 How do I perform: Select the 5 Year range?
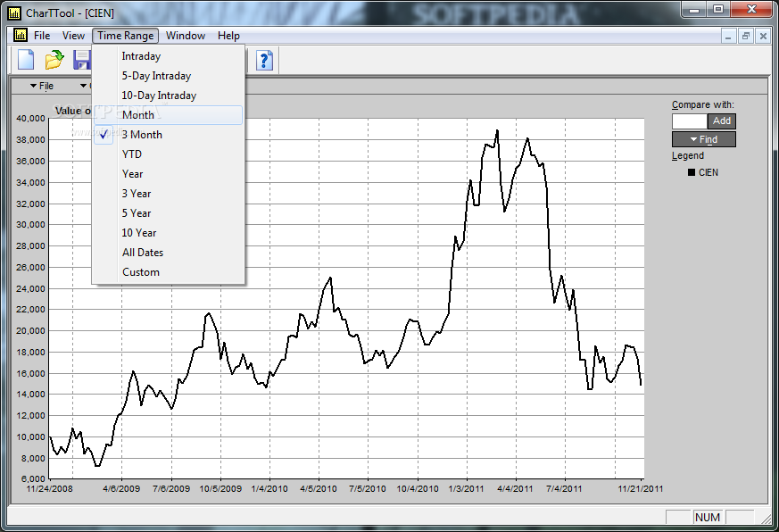[x=169, y=213]
